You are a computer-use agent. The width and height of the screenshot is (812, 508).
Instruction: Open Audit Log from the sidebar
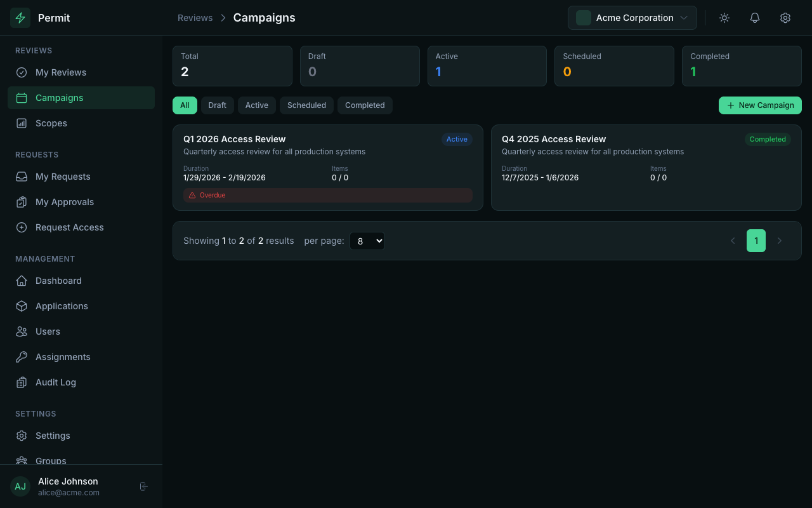(x=56, y=382)
